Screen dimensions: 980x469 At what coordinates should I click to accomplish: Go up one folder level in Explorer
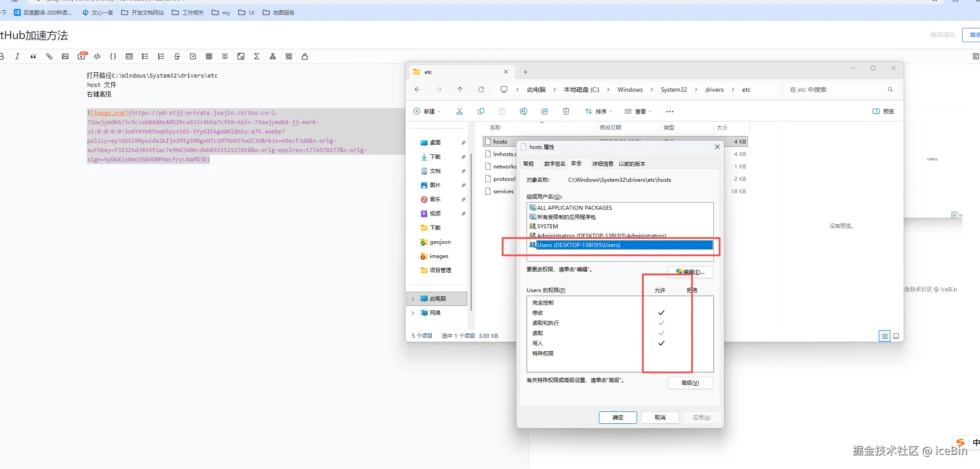460,90
